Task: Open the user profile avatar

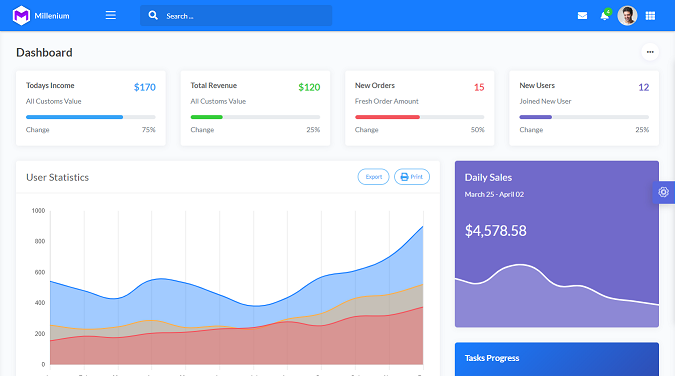Action: click(x=627, y=16)
